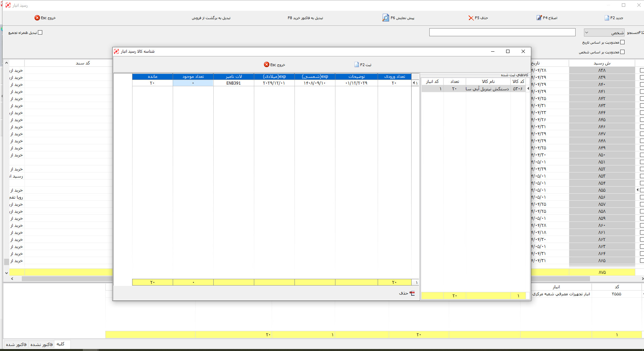
Task: Enable person-based limit checkbox
Action: (623, 52)
